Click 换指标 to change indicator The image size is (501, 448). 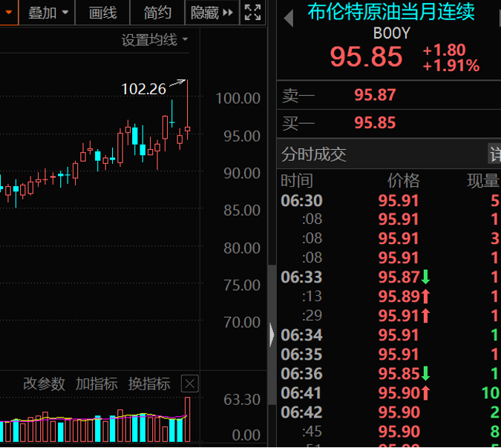pyautogui.click(x=149, y=383)
